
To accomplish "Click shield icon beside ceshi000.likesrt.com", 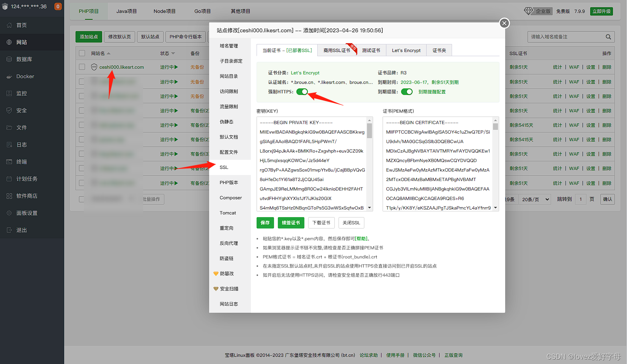I will (94, 67).
